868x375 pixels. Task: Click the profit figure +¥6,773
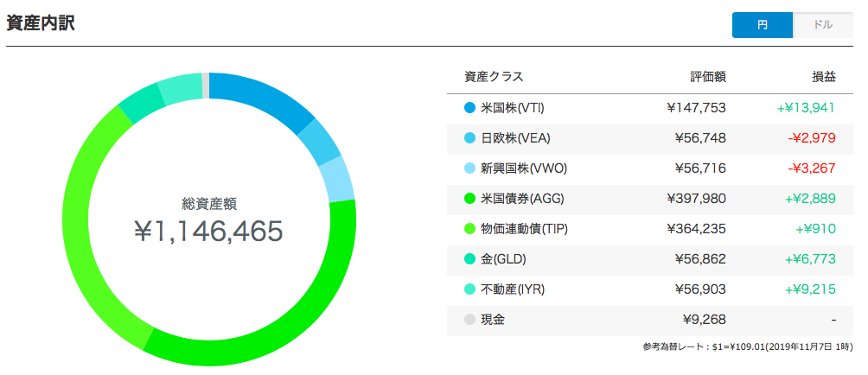click(809, 259)
